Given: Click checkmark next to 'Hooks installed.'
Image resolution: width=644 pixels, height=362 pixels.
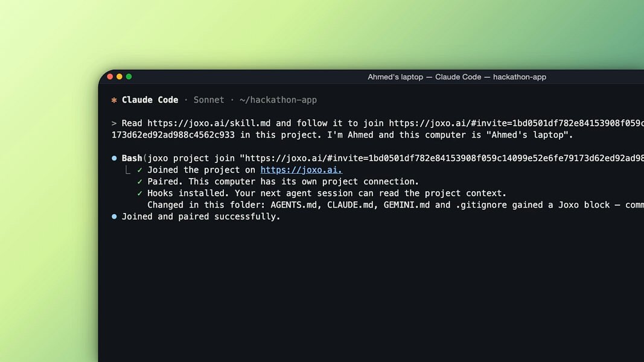Looking at the screenshot, I should point(139,193).
